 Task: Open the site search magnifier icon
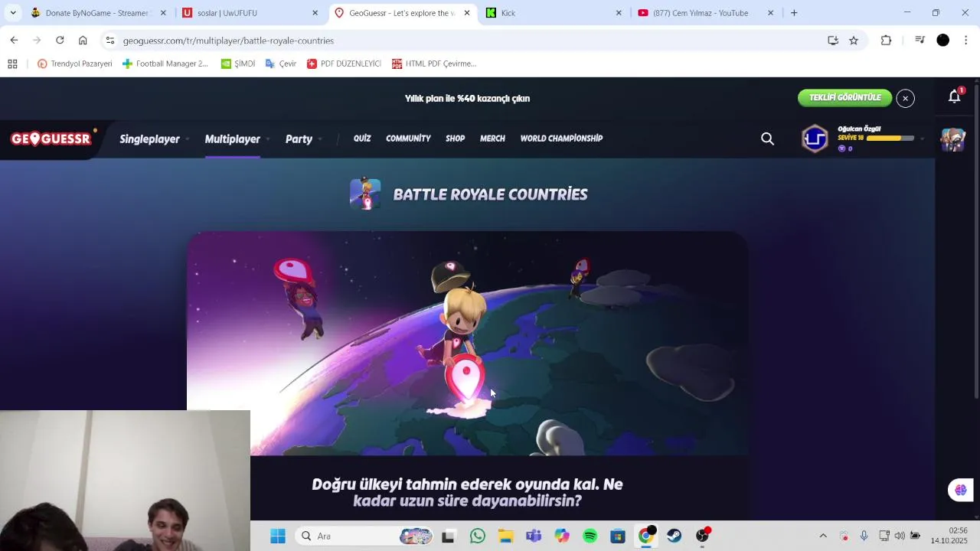[767, 139]
